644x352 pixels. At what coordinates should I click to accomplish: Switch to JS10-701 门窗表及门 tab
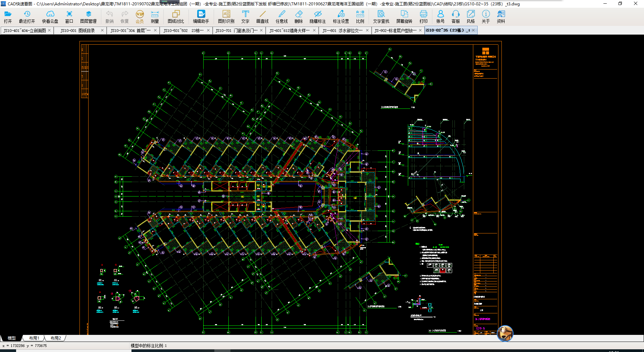click(x=236, y=31)
